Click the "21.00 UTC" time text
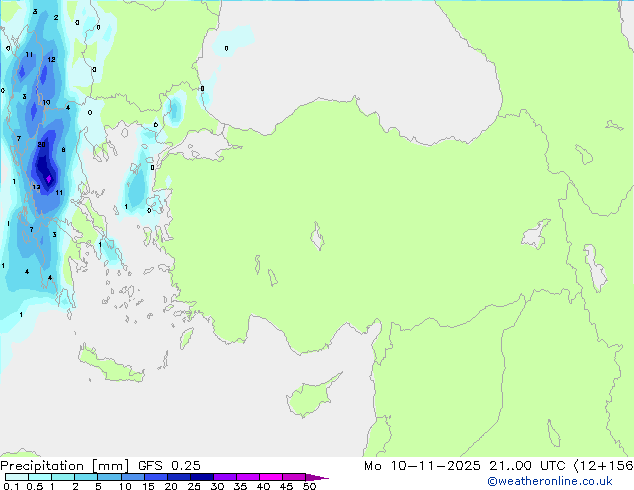The height and width of the screenshot is (490, 634). tap(527, 466)
